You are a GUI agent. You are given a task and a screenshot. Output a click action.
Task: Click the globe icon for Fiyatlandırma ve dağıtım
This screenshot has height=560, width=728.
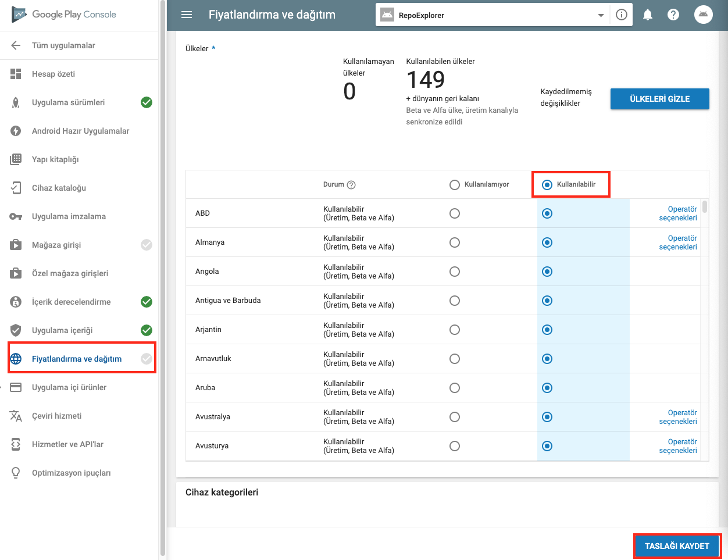[16, 359]
